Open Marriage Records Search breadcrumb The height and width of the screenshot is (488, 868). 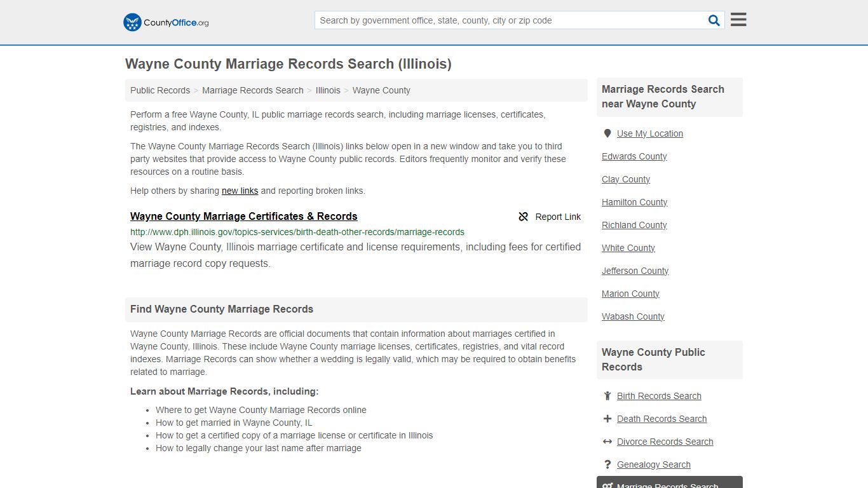(253, 90)
